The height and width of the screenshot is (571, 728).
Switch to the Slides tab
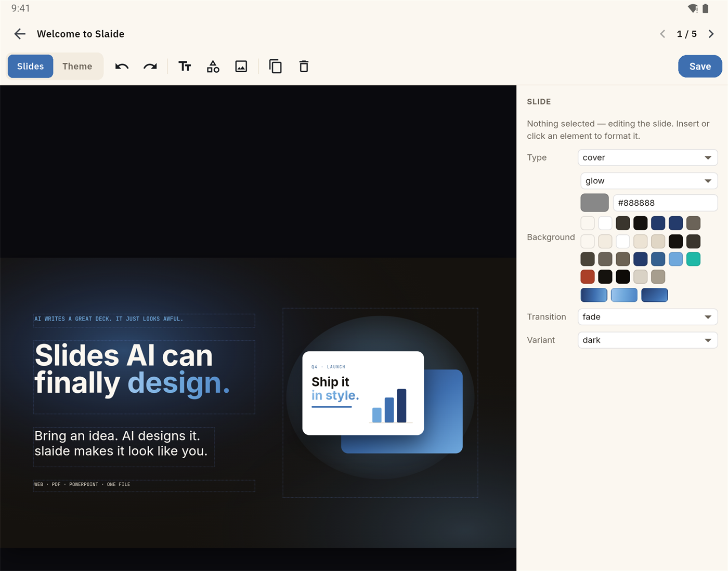(30, 67)
